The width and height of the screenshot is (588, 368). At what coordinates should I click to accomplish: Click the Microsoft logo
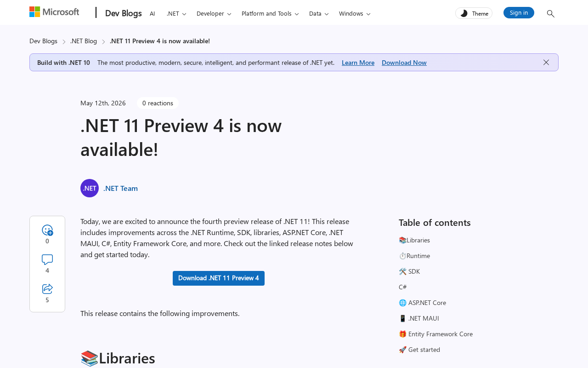click(54, 12)
